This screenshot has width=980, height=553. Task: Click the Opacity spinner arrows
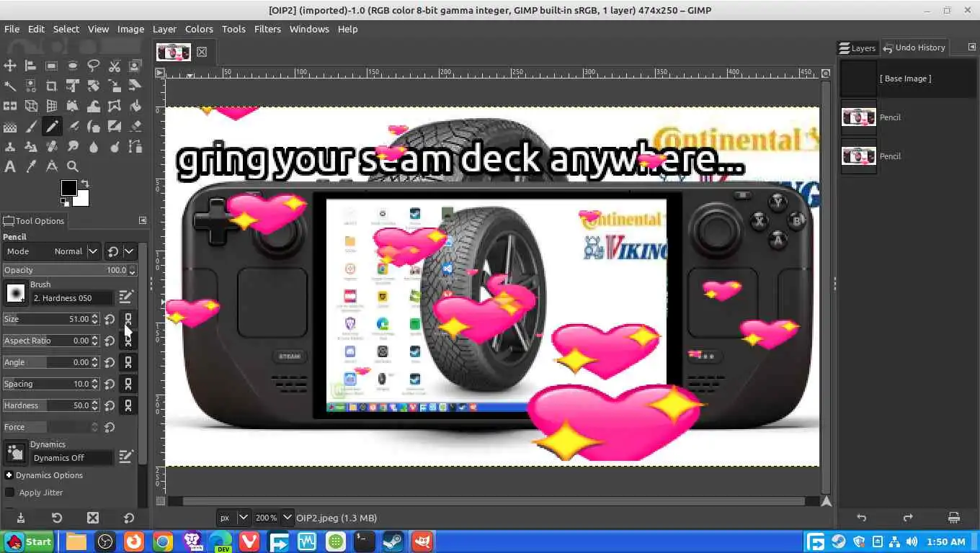click(x=132, y=270)
